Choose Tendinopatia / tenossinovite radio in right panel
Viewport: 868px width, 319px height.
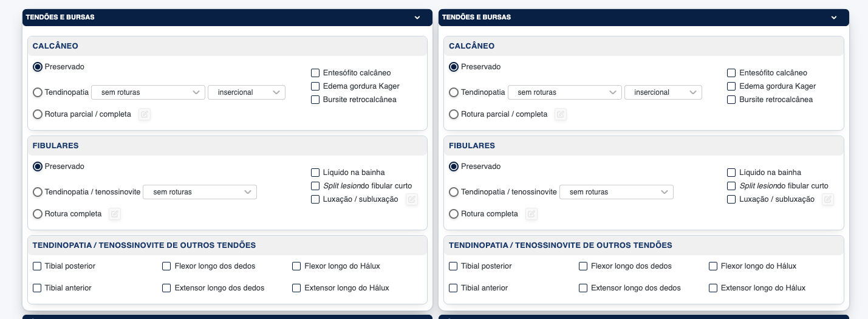coord(454,192)
